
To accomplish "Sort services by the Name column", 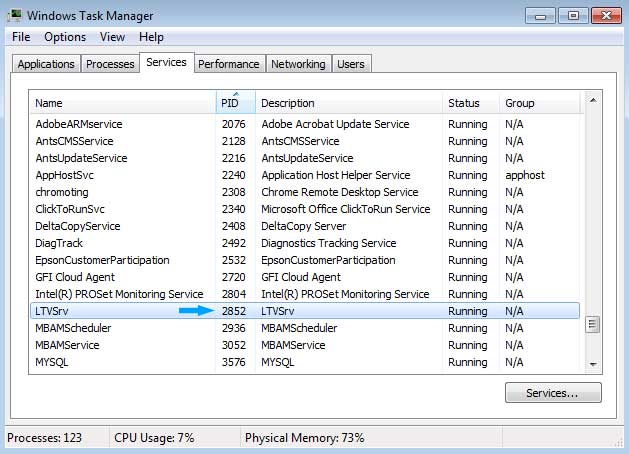I will tap(123, 103).
